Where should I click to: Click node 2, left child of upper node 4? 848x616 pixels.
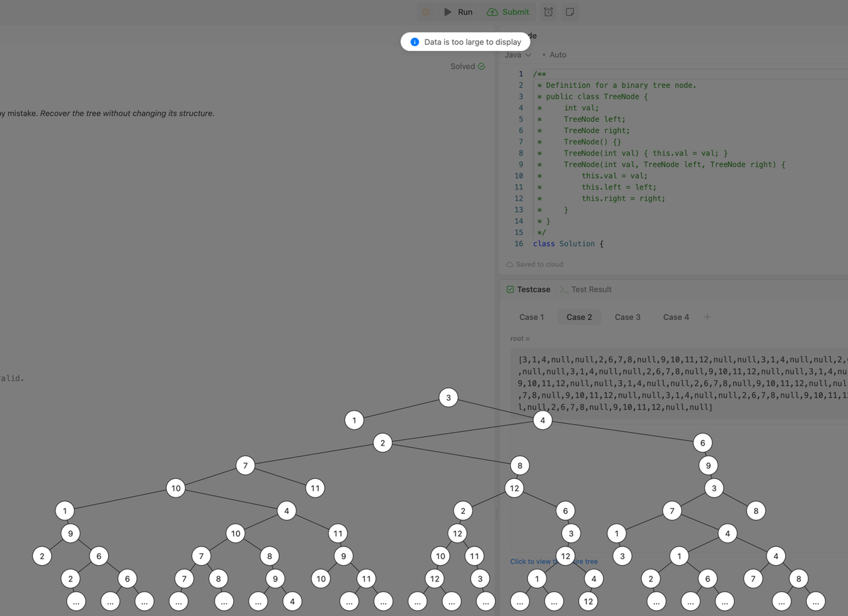(x=382, y=442)
